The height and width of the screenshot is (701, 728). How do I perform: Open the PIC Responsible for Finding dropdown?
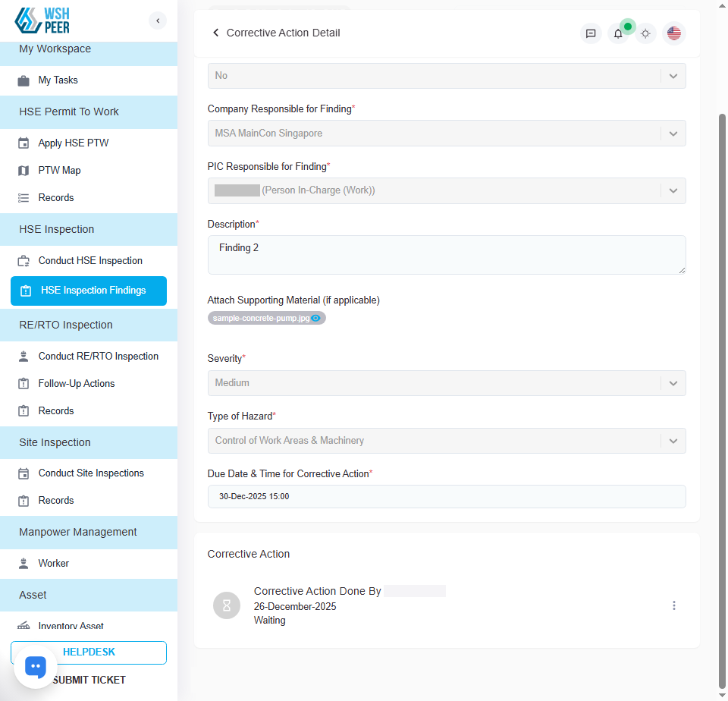coord(673,191)
